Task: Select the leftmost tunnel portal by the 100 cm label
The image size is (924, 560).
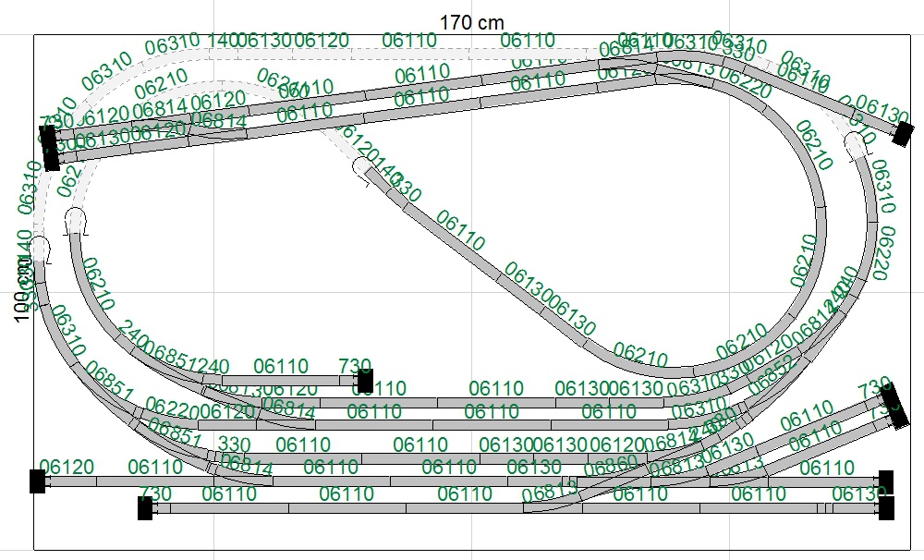Action: 41,246
